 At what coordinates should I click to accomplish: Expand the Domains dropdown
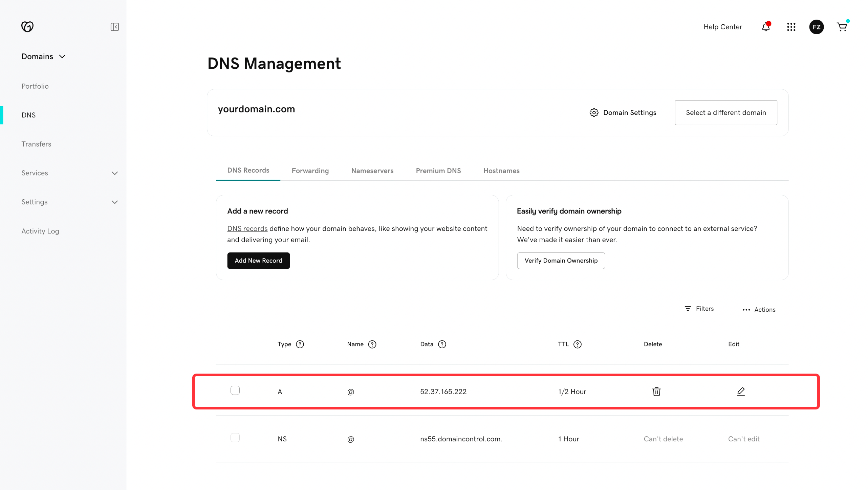(43, 57)
